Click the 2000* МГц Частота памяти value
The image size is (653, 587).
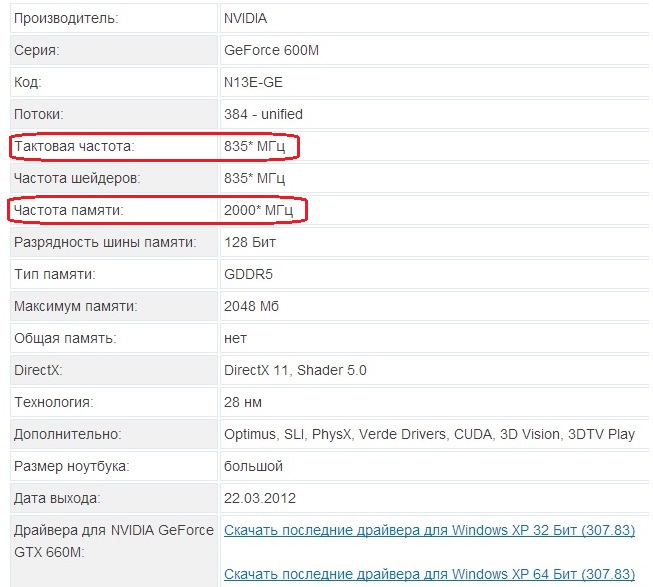(258, 210)
